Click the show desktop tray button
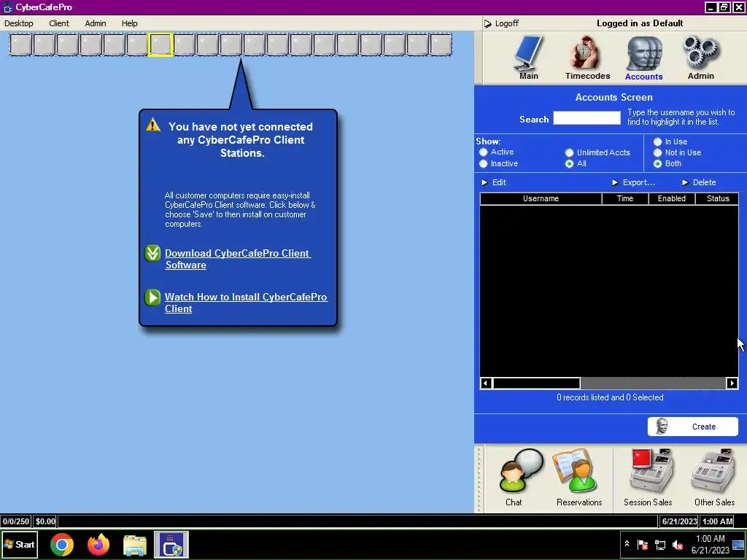747x560 pixels. [738, 545]
